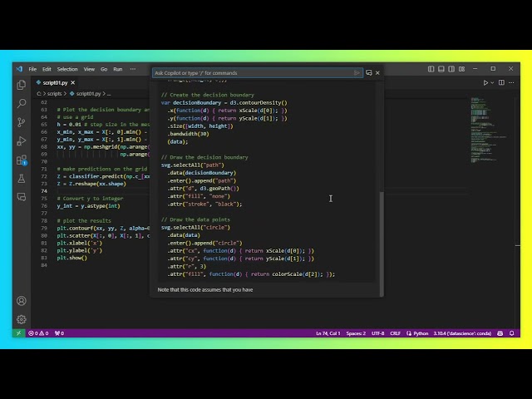The image size is (532, 399).
Task: Toggle primary side bar layout icon
Action: [431, 69]
